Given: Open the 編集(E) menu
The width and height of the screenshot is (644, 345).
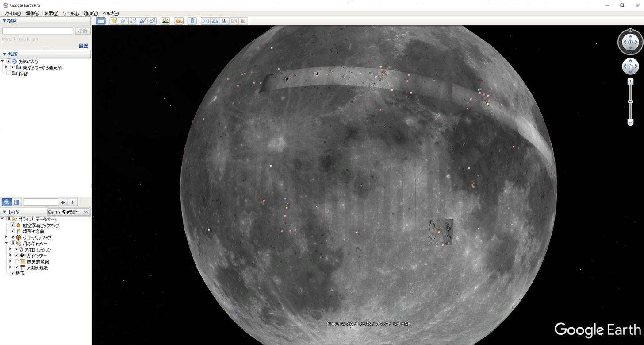Looking at the screenshot, I should tap(32, 13).
